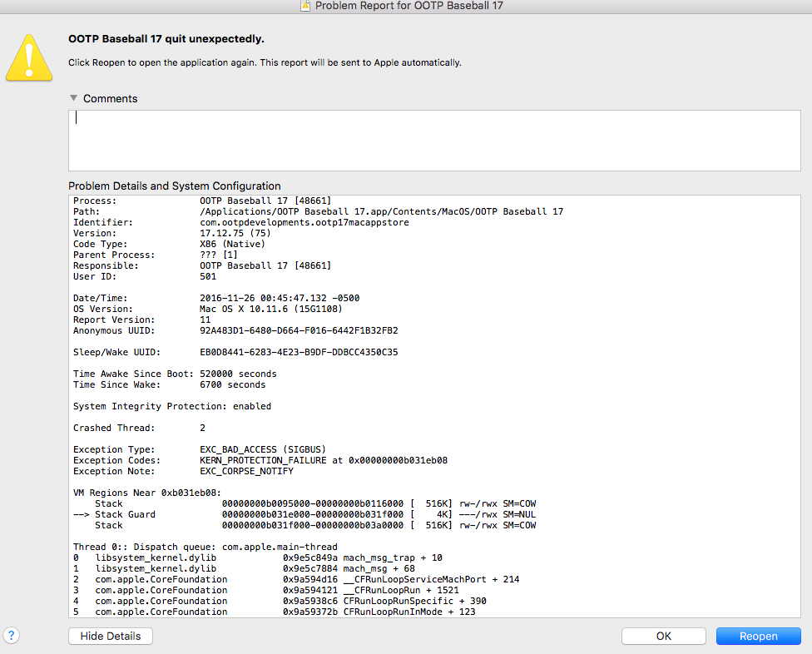Select the Identifier line with com.ootpdevelopments
Screen dimensions: 812x654
[304, 222]
